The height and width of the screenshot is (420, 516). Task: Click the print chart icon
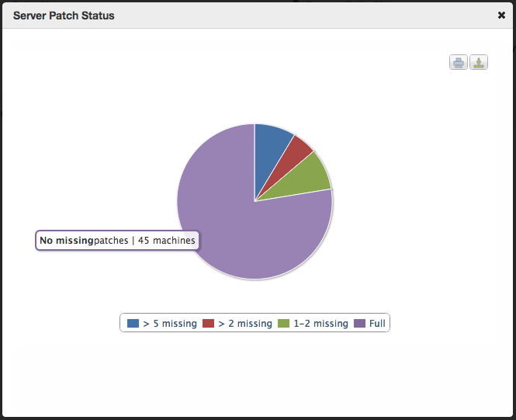tap(458, 62)
